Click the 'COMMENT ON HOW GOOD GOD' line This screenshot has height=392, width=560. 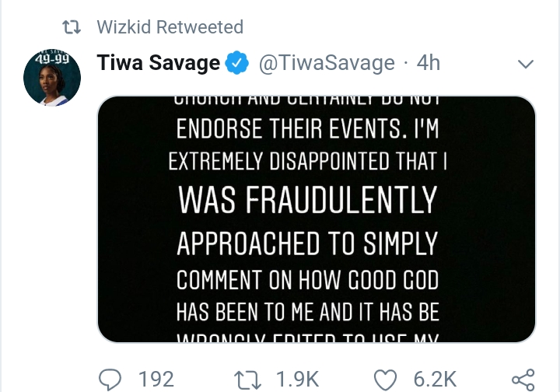pos(308,278)
